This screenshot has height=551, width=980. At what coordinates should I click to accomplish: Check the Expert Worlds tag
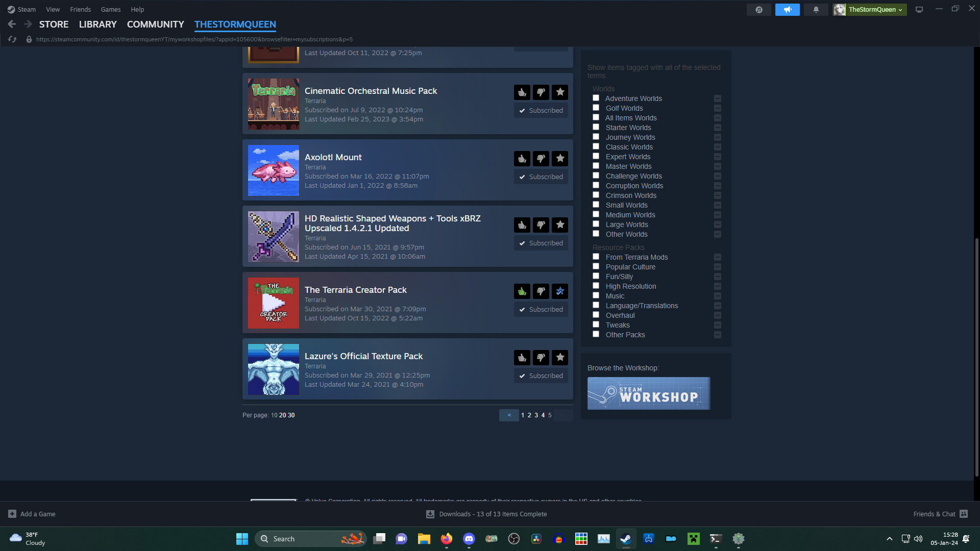coord(596,156)
